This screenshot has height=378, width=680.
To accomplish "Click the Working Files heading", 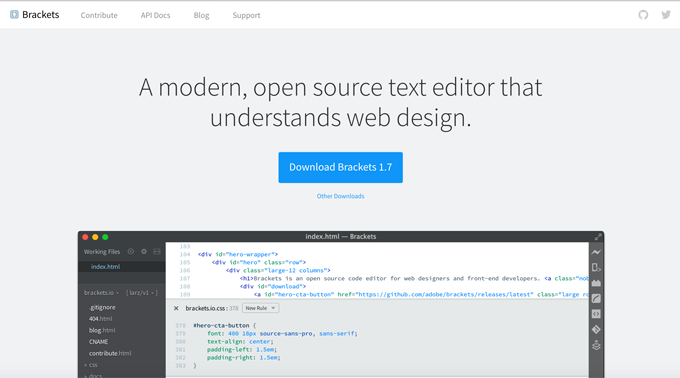I will 102,251.
